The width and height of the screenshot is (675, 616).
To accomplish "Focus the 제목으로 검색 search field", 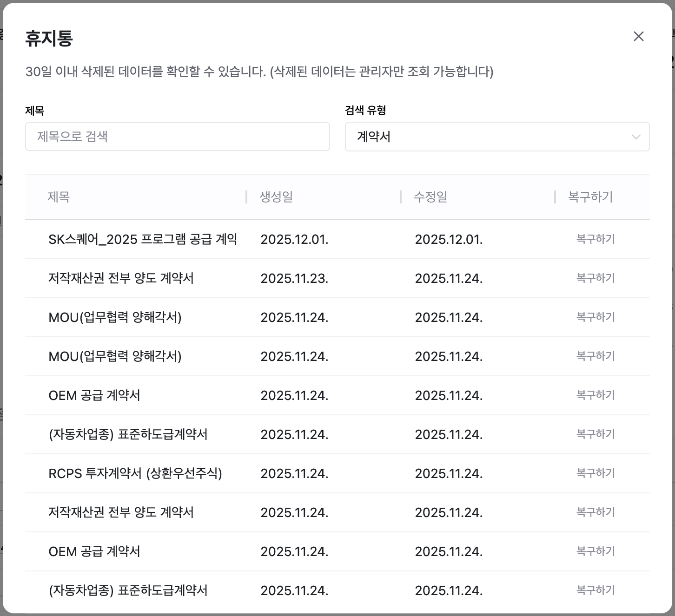I will coord(177,137).
